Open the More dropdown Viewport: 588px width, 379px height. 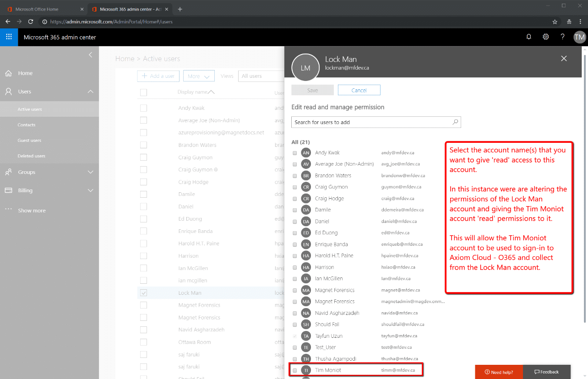coord(199,76)
